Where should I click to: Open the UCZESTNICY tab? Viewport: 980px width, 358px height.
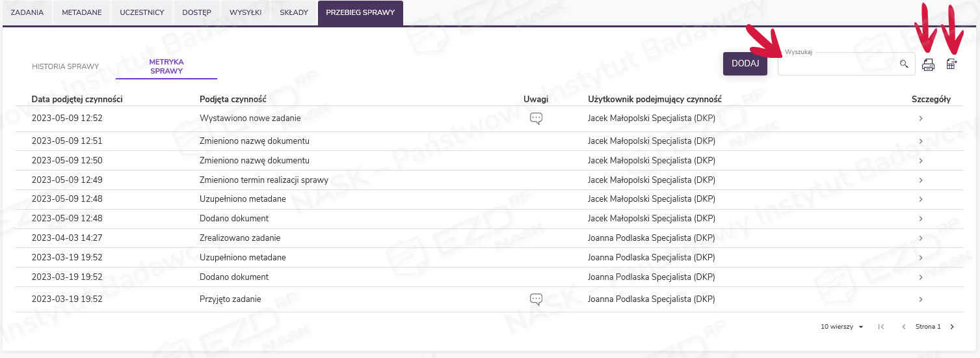142,13
